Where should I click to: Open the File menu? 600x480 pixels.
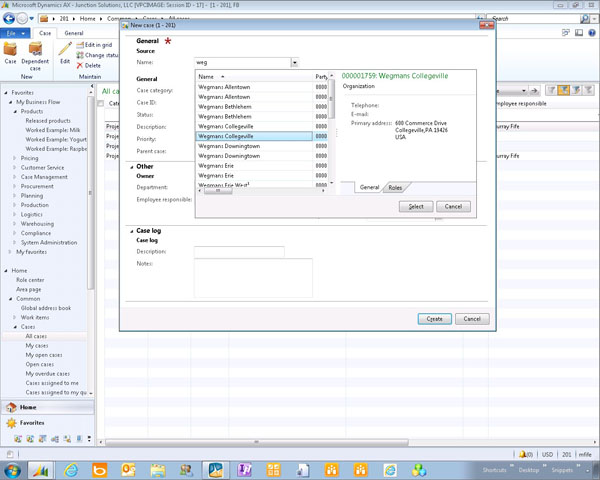coord(15,33)
